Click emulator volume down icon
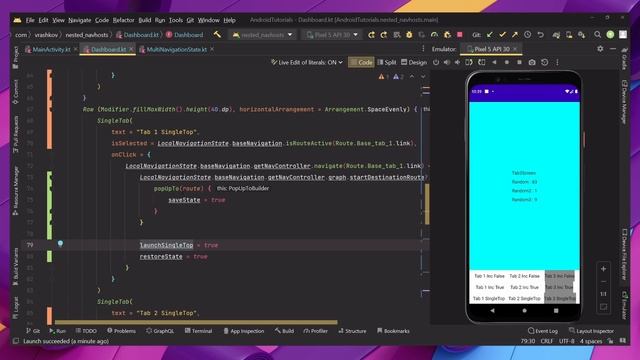This screenshot has height=360, width=640. pos(457,62)
